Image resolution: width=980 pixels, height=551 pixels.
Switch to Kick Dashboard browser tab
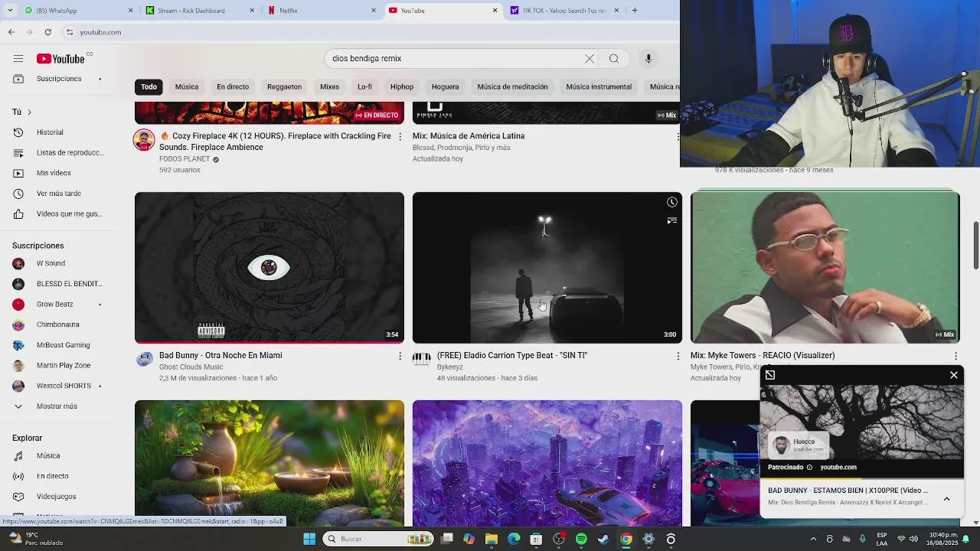[x=198, y=11]
